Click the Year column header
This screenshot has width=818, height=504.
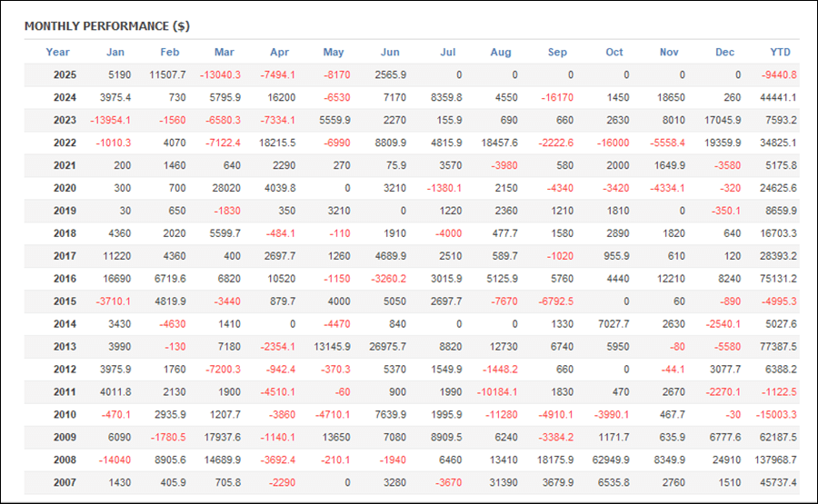[57, 52]
